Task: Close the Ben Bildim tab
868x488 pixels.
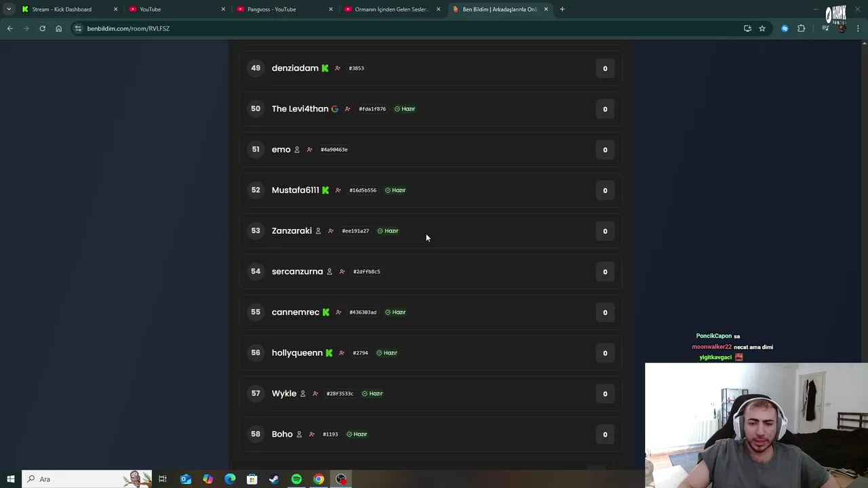Action: (x=546, y=9)
